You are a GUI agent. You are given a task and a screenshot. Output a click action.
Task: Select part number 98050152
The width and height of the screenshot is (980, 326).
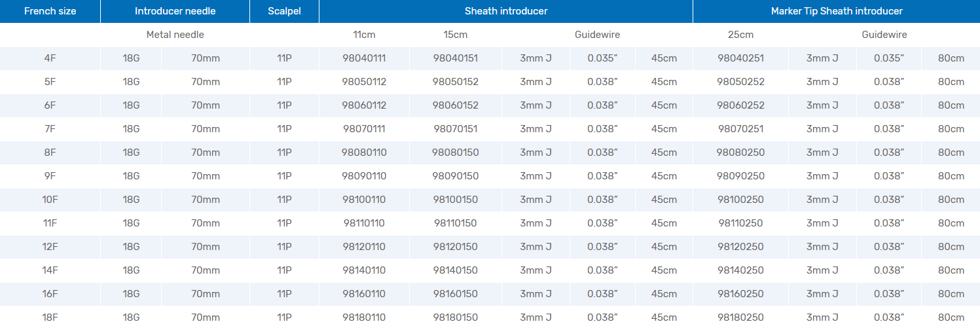[456, 82]
